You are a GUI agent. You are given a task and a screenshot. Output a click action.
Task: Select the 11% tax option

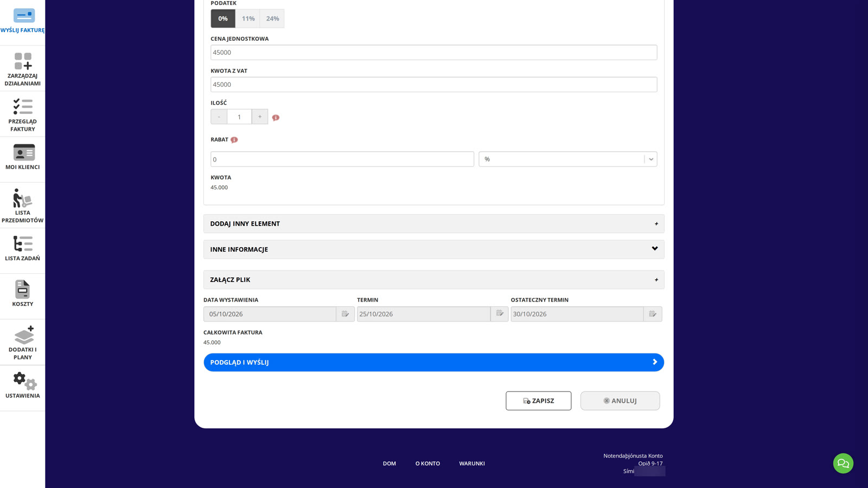(248, 18)
